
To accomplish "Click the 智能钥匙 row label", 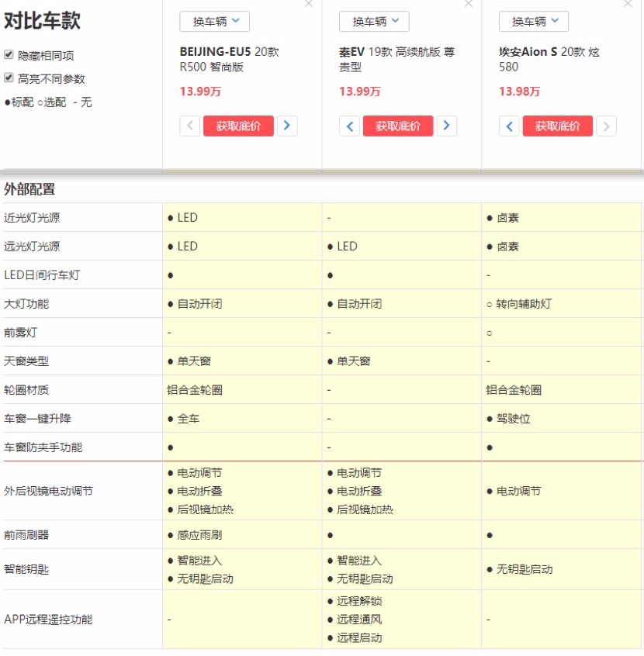I will tap(26, 569).
